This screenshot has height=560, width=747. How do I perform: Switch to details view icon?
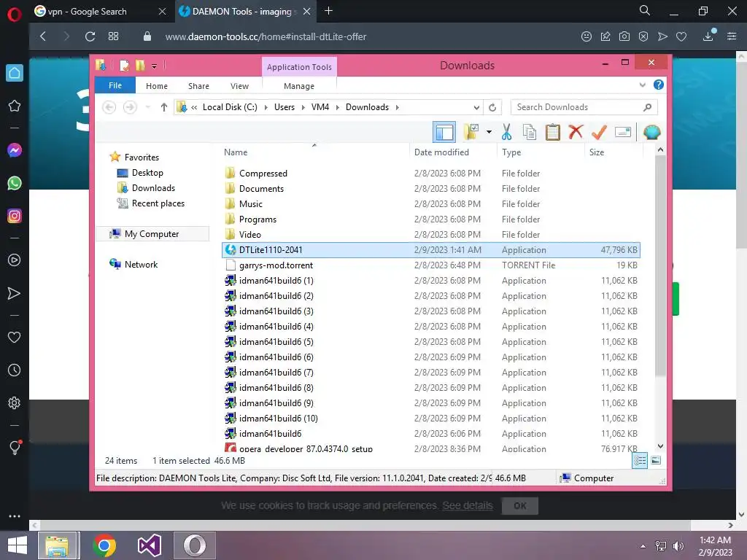pos(640,461)
